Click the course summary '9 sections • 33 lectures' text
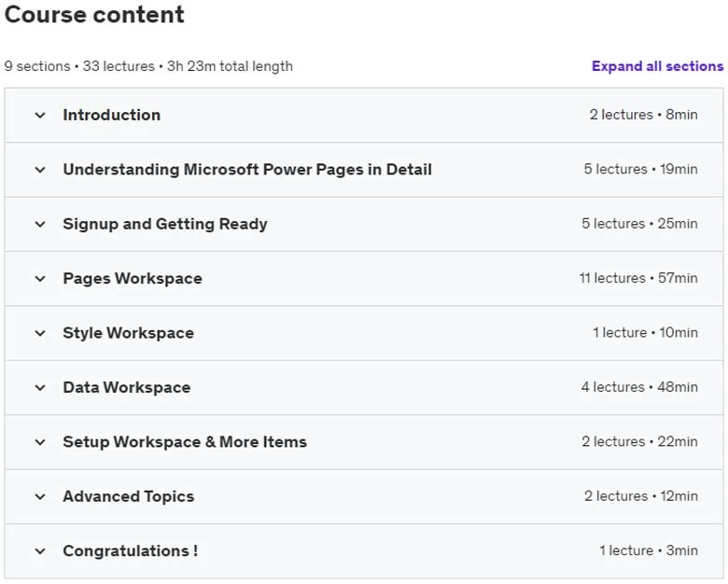The height and width of the screenshot is (584, 728). point(79,66)
